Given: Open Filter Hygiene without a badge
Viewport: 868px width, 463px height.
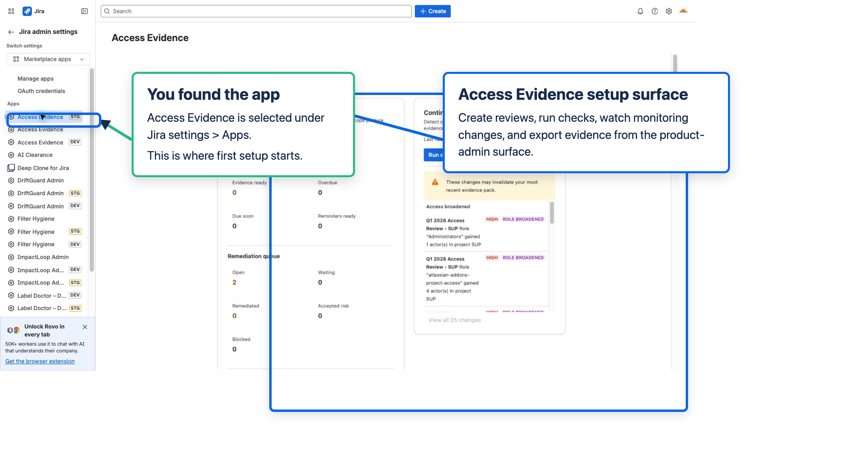Looking at the screenshot, I should (45, 219).
